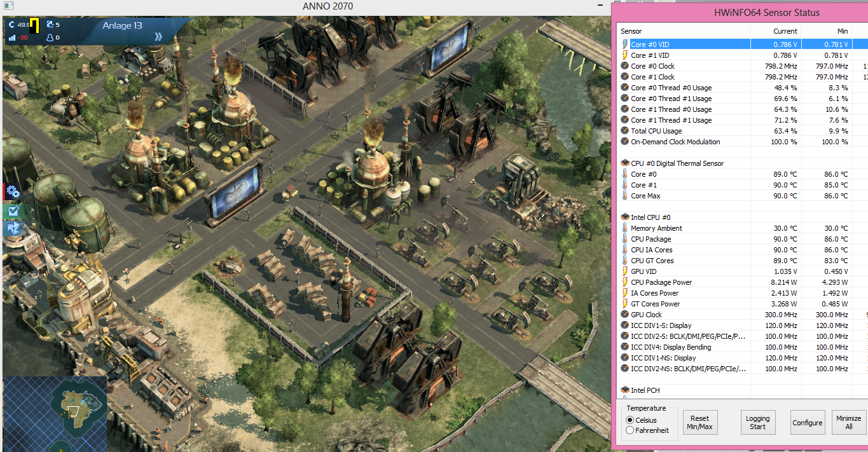This screenshot has height=452, width=868.
Task: Select the Core #1 Thread #1 Usage row
Action: [x=743, y=120]
